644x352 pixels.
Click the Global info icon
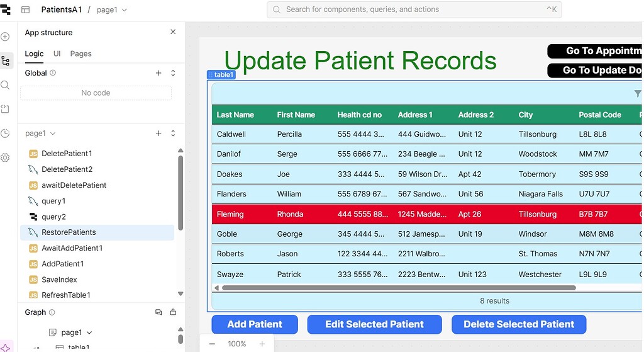[x=53, y=73]
